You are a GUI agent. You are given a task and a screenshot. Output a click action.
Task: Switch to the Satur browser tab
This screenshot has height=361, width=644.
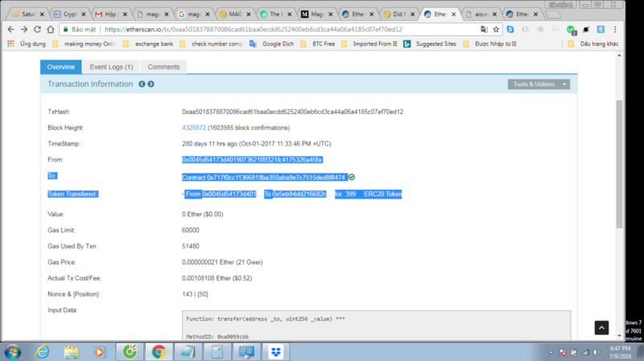click(x=27, y=14)
